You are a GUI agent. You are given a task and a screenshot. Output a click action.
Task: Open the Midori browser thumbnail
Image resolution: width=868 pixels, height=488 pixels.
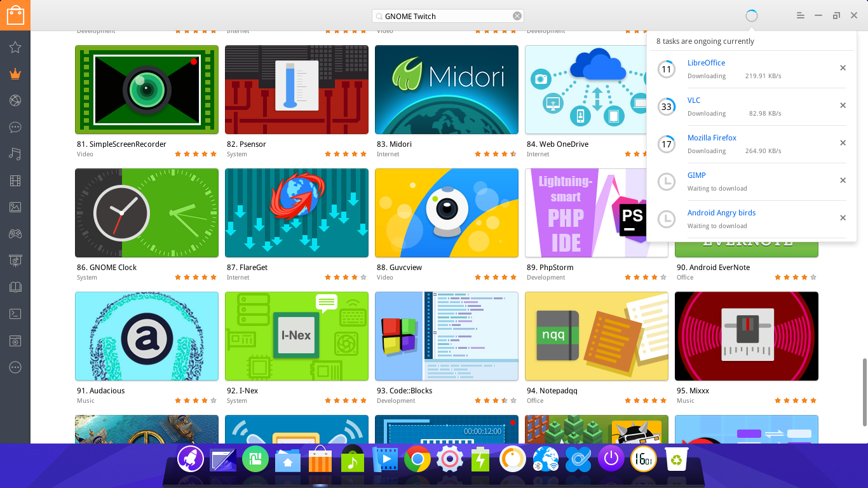click(447, 90)
